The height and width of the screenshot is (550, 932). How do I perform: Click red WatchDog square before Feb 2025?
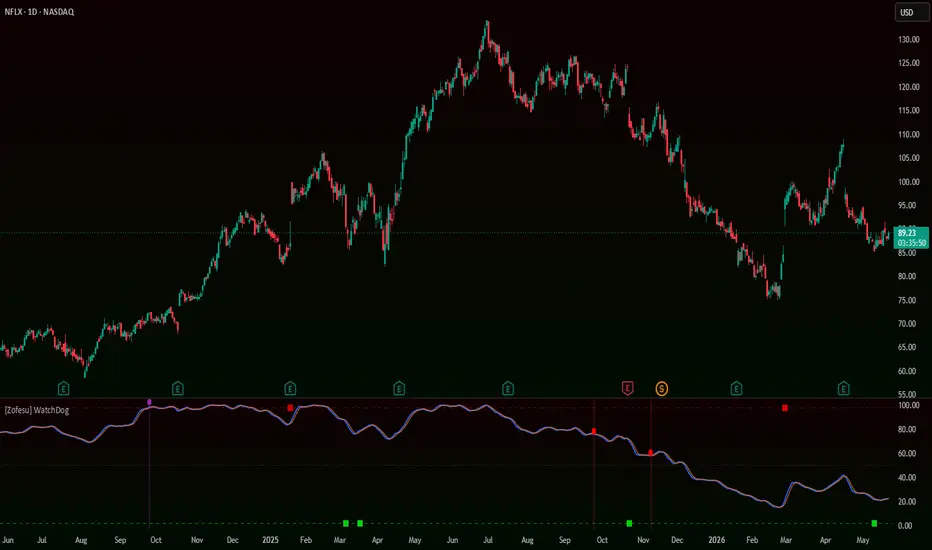tap(290, 408)
